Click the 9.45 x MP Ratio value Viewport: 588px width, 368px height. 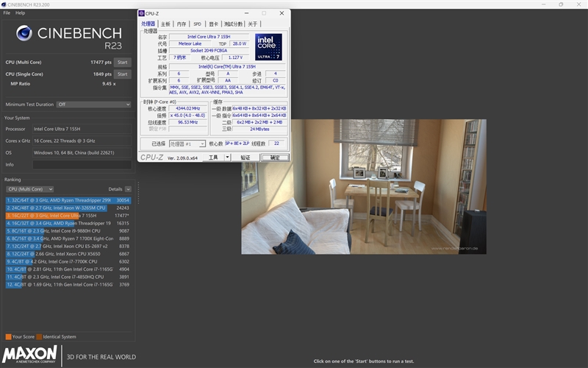click(x=109, y=84)
